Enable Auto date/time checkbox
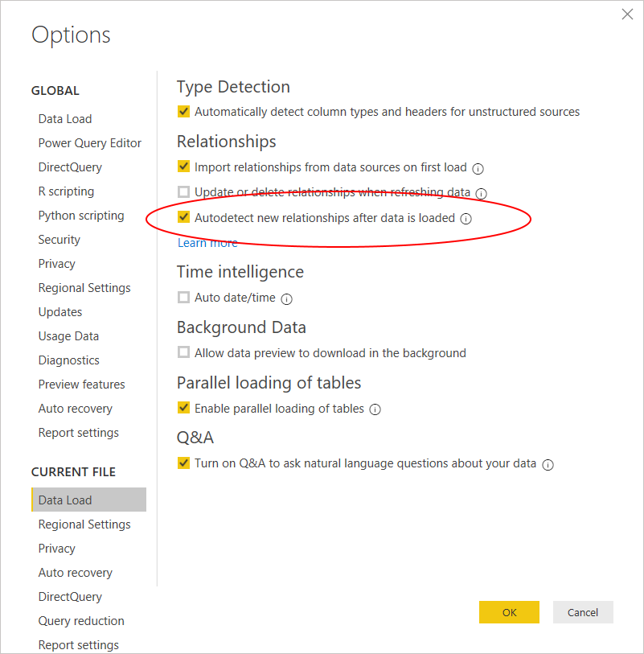644x654 pixels. [183, 298]
